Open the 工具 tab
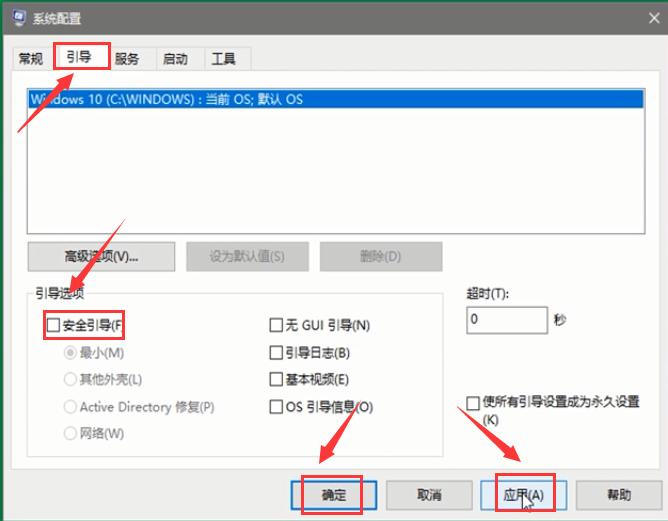This screenshot has height=521, width=668. coord(223,59)
